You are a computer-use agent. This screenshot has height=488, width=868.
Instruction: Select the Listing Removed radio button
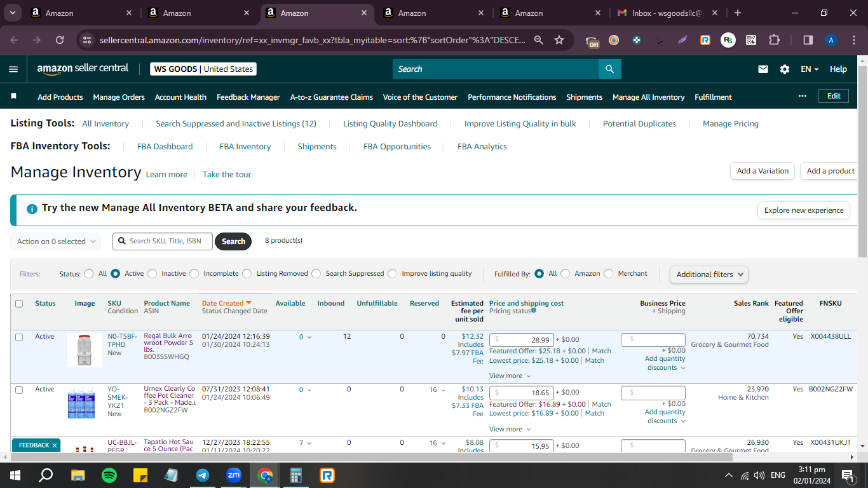tap(247, 274)
